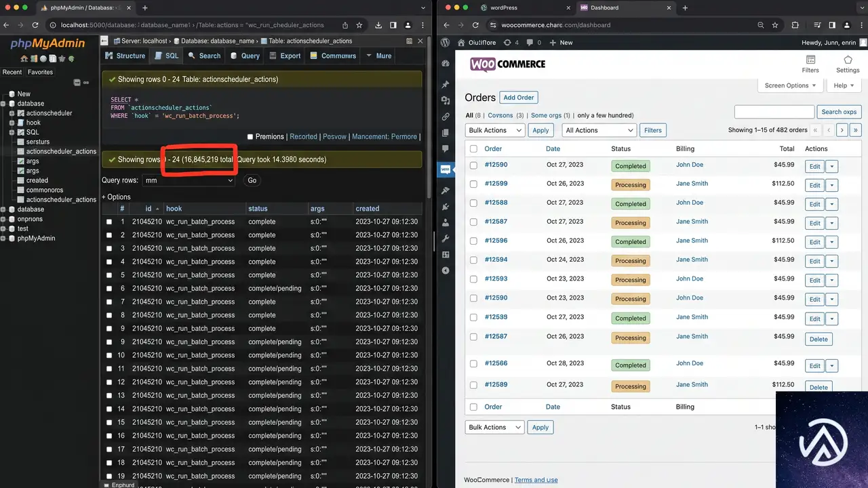Tick the checkbox for phpMyAdmin row 1
The width and height of the screenshot is (868, 488).
pos(109,222)
